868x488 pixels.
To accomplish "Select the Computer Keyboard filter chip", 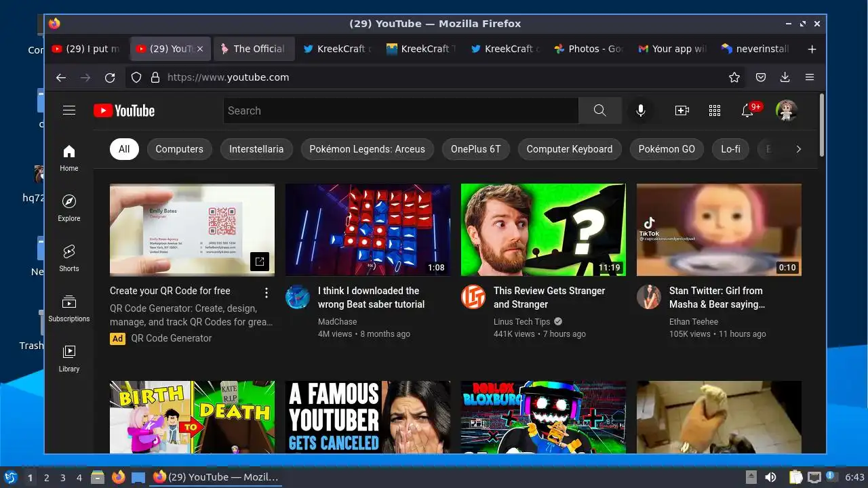I will [570, 149].
